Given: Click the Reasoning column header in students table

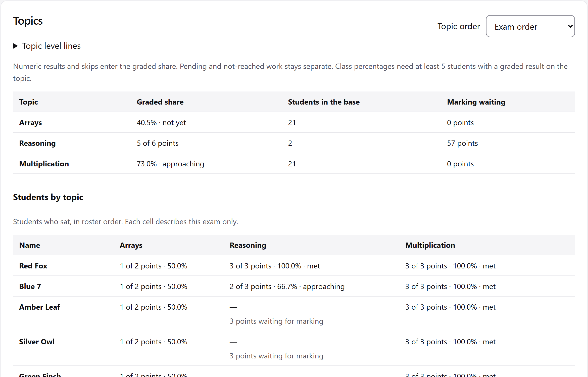Looking at the screenshot, I should coord(248,245).
